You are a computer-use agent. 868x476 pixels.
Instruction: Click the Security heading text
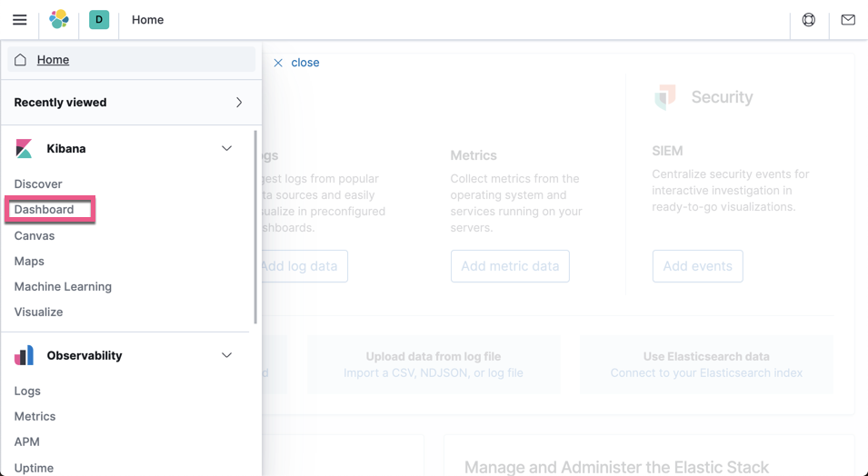[722, 97]
